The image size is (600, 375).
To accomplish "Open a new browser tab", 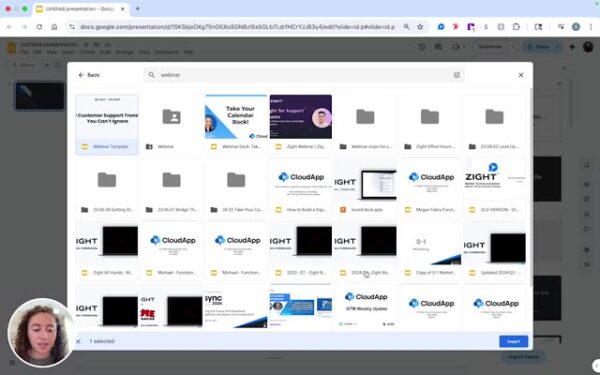I will 137,8.
